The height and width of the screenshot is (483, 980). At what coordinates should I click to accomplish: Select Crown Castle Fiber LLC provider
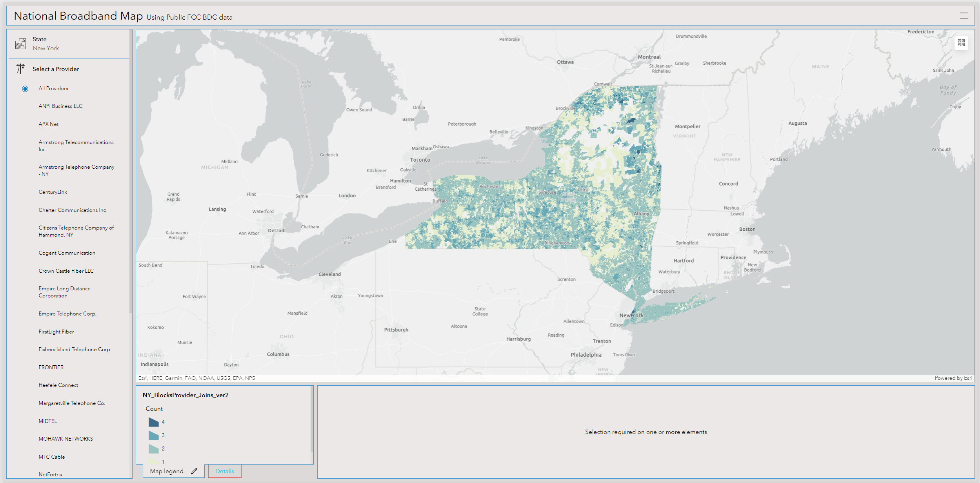tap(66, 271)
